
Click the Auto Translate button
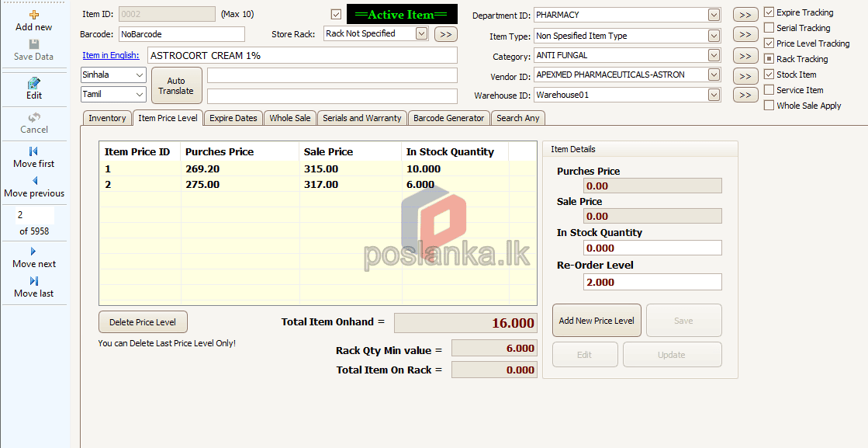[176, 85]
